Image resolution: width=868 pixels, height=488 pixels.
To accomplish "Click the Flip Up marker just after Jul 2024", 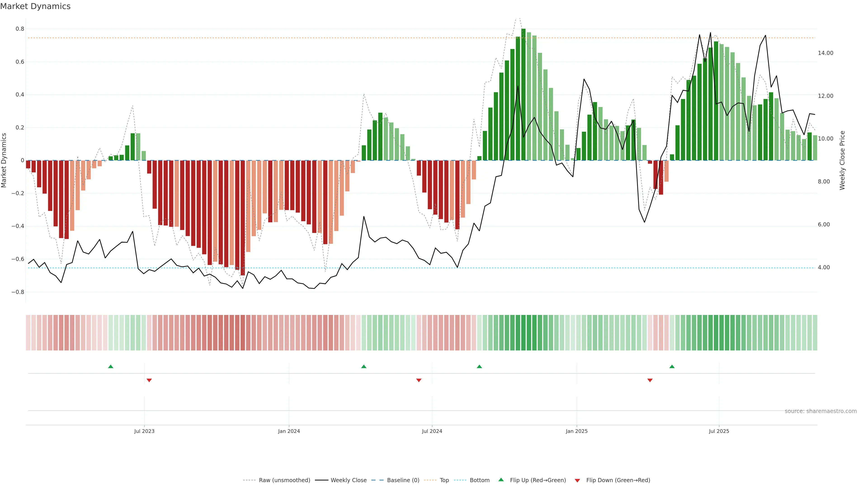I will (x=479, y=366).
